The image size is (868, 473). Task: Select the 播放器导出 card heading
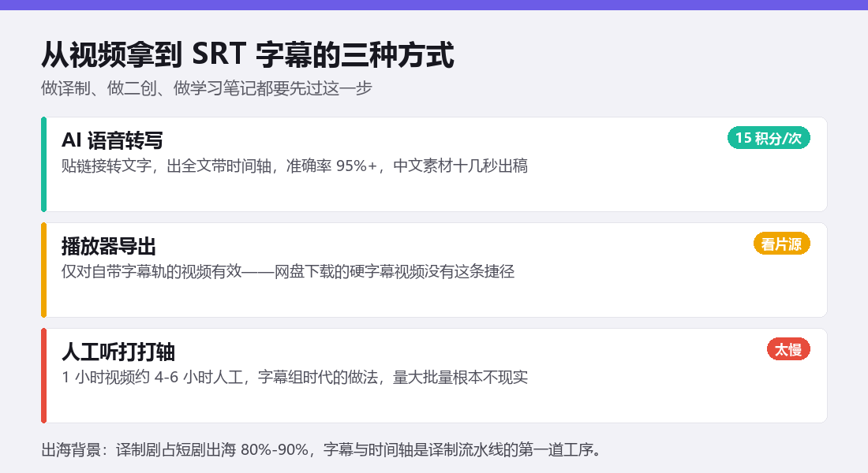109,246
